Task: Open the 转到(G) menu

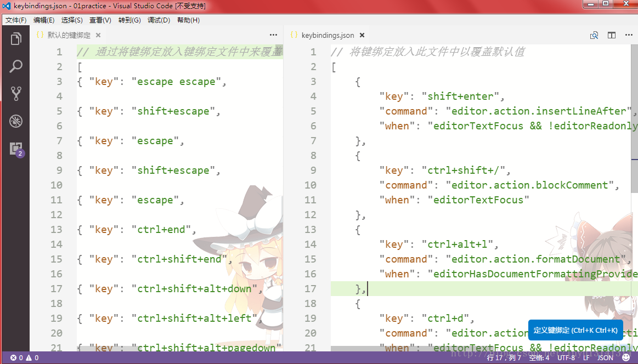Action: 130,20
